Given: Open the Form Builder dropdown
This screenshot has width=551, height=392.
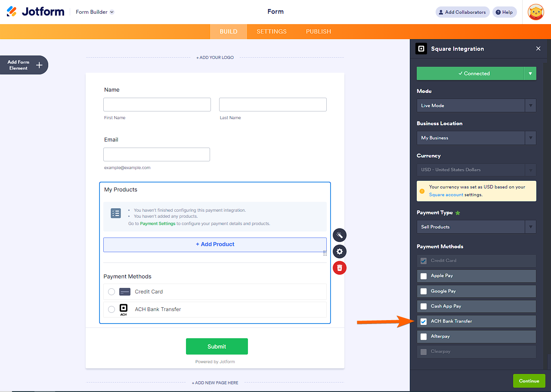Looking at the screenshot, I should coord(95,12).
